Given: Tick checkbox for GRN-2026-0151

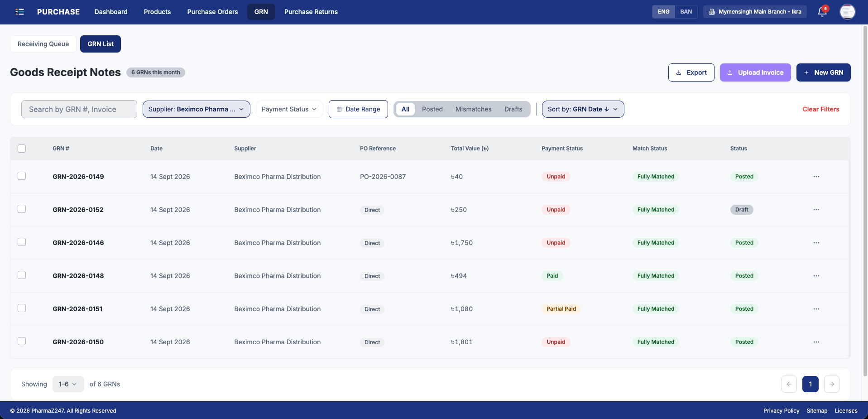Looking at the screenshot, I should click(22, 308).
